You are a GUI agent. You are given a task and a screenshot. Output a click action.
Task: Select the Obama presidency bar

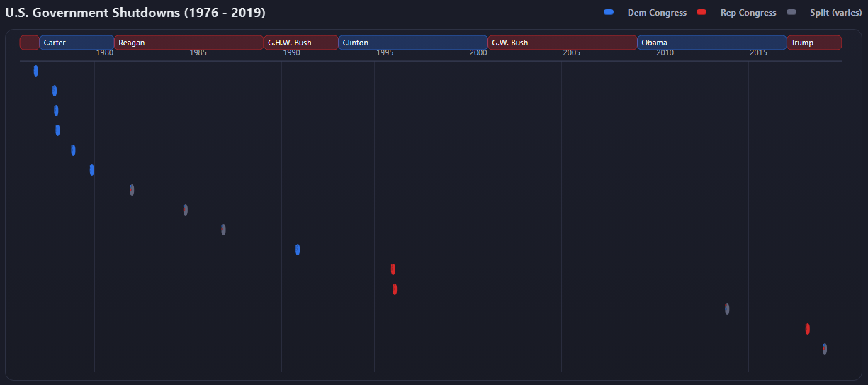712,43
